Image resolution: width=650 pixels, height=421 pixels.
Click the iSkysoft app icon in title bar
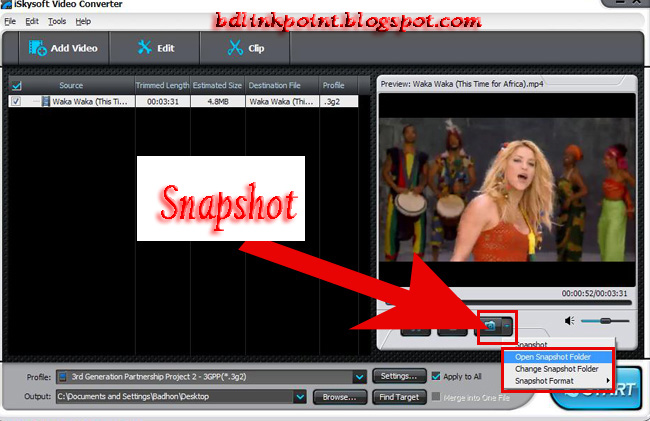coord(6,4)
